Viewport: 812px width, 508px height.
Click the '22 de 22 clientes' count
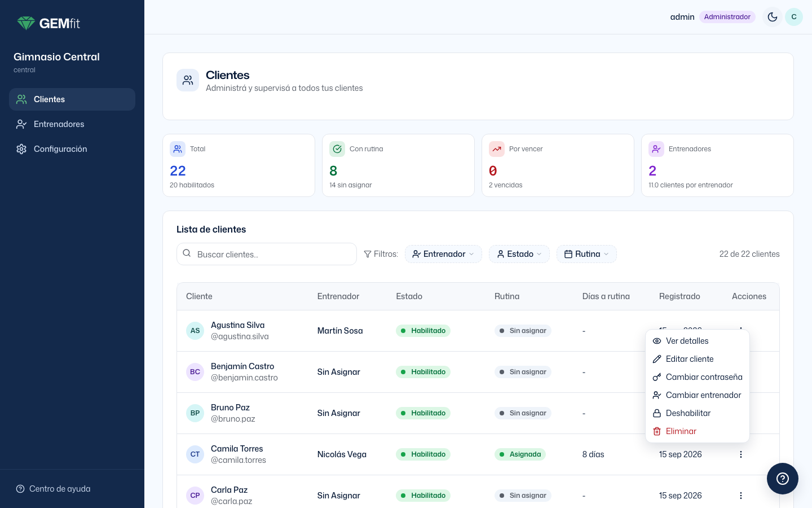click(x=749, y=254)
